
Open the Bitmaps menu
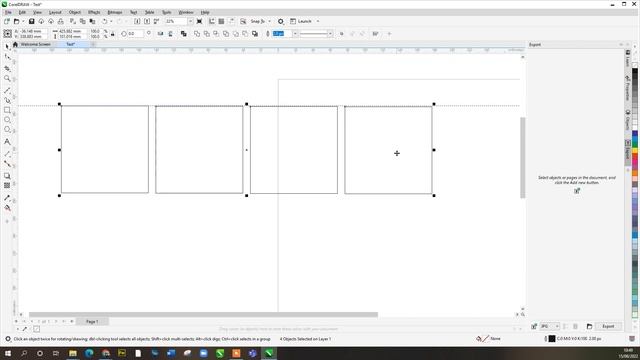tap(115, 12)
